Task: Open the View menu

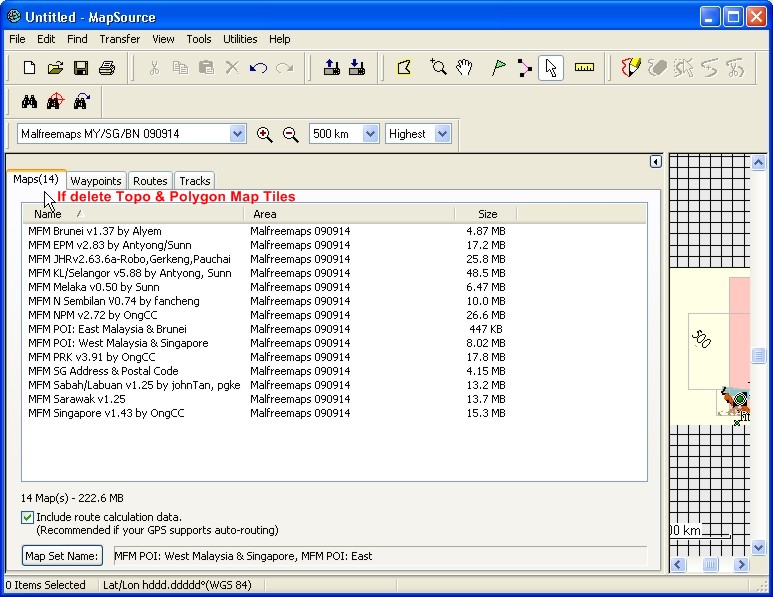Action: point(163,39)
